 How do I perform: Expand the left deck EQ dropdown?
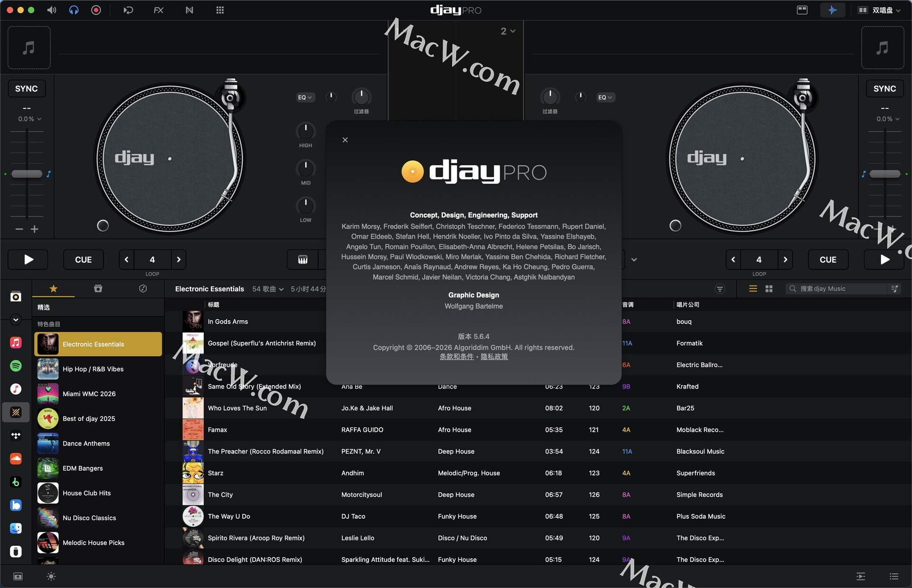pos(305,97)
